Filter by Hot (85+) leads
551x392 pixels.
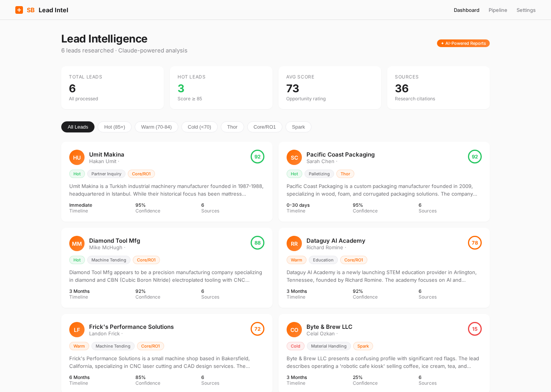point(114,127)
